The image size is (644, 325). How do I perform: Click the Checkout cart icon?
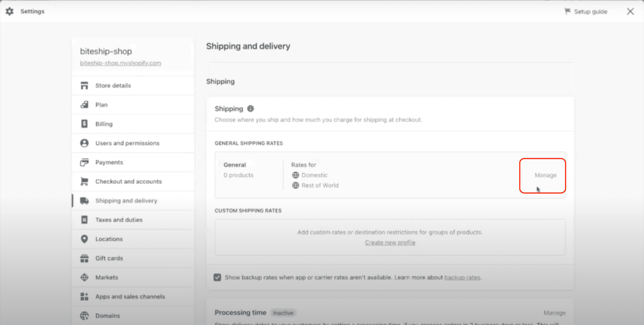84,181
